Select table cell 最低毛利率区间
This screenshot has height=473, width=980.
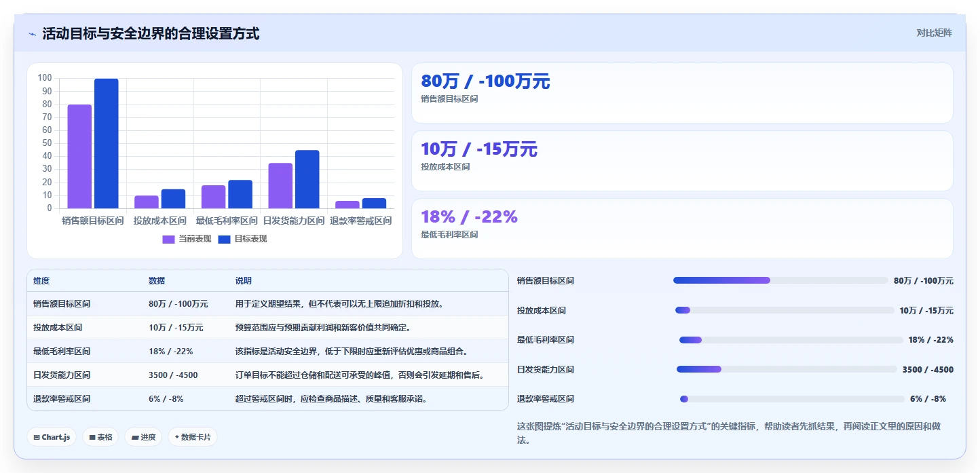click(x=62, y=351)
